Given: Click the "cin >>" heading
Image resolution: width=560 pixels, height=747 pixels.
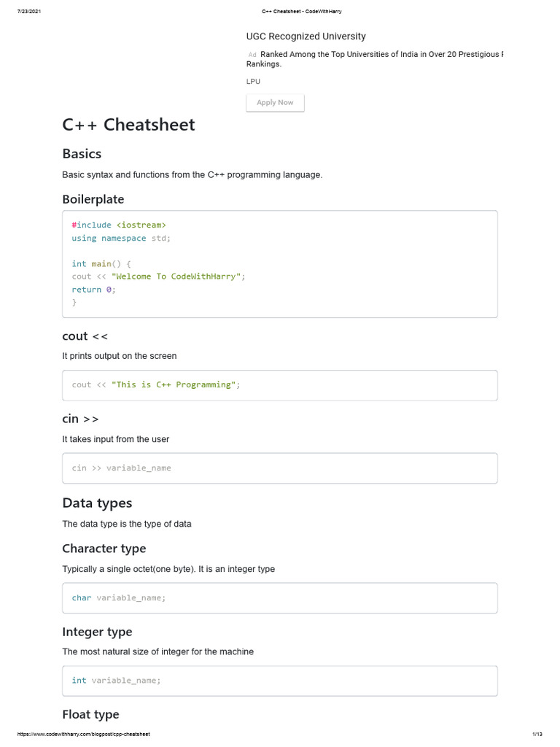Looking at the screenshot, I should (80, 419).
